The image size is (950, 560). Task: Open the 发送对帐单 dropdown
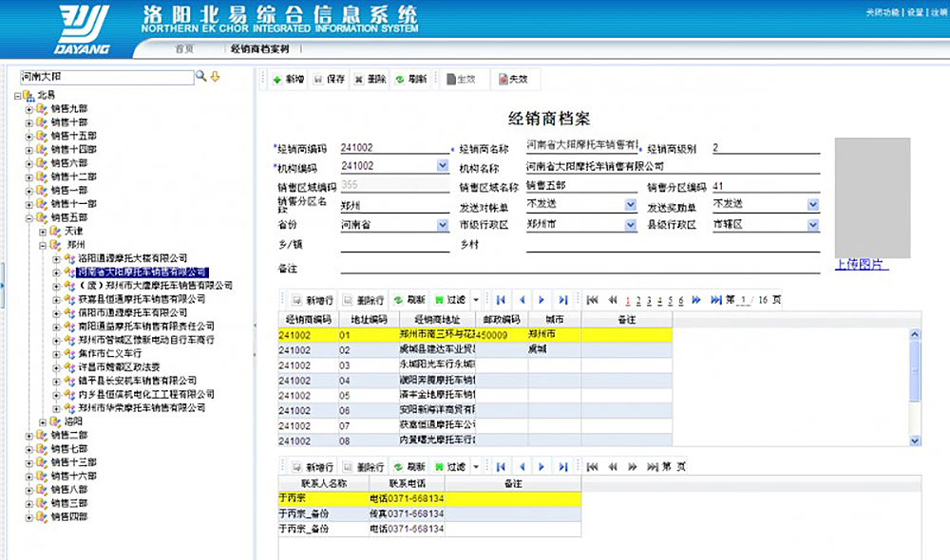pyautogui.click(x=631, y=205)
